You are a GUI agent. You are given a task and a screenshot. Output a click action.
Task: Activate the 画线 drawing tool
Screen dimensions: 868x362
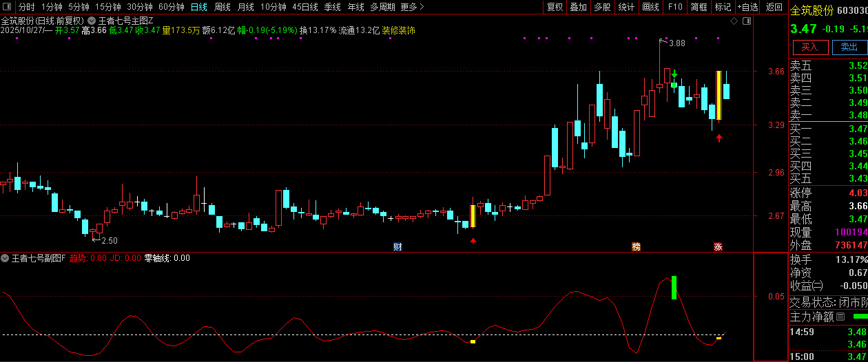pos(650,7)
